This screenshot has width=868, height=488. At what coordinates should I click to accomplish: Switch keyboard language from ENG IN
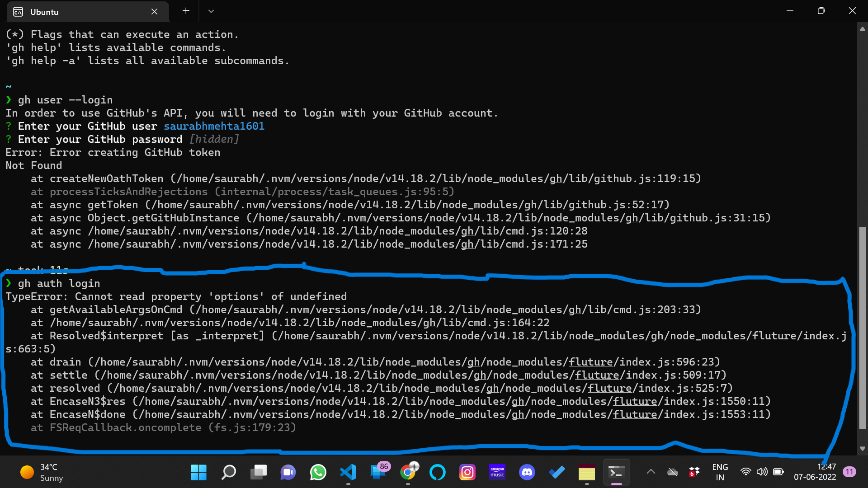click(x=720, y=472)
